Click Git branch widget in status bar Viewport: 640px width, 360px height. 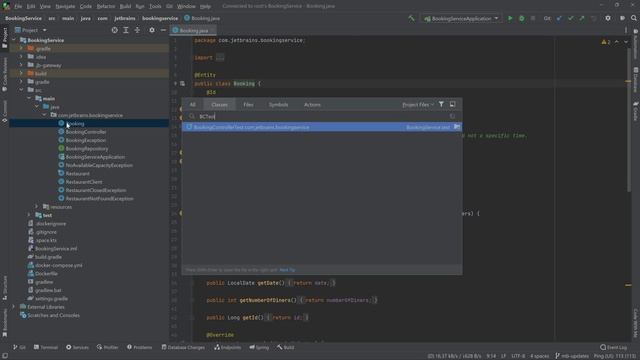pyautogui.click(x=572, y=356)
